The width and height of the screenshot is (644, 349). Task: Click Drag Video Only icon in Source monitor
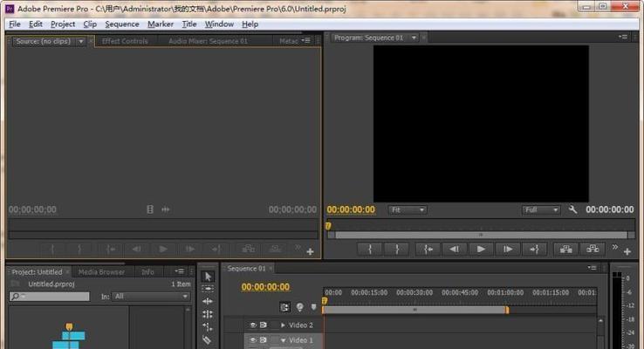click(x=150, y=209)
